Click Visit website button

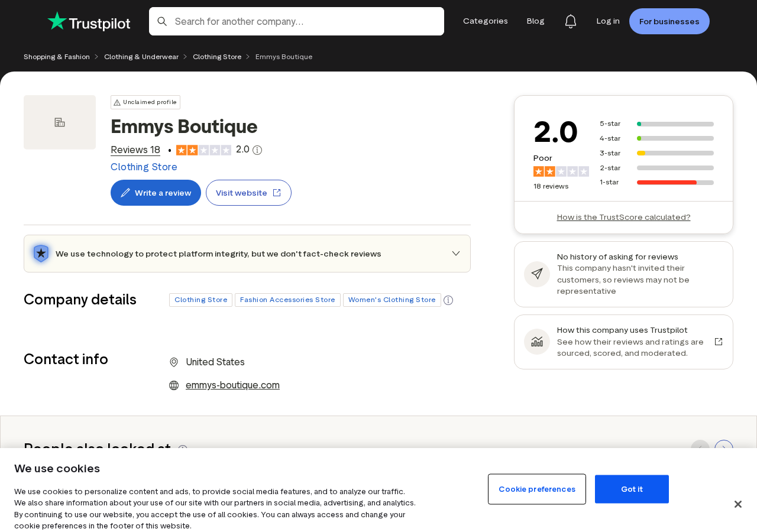click(248, 193)
